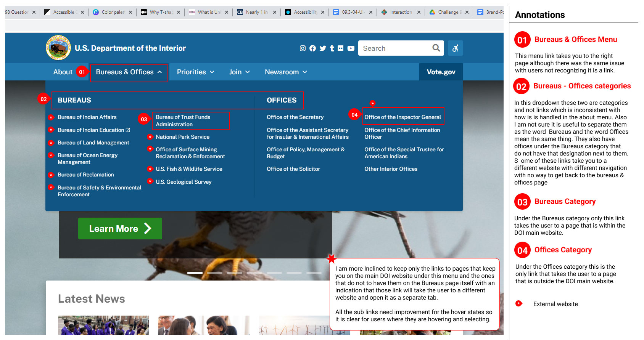Click the Vote.gov link
This screenshot has height=340, width=644.
click(441, 72)
